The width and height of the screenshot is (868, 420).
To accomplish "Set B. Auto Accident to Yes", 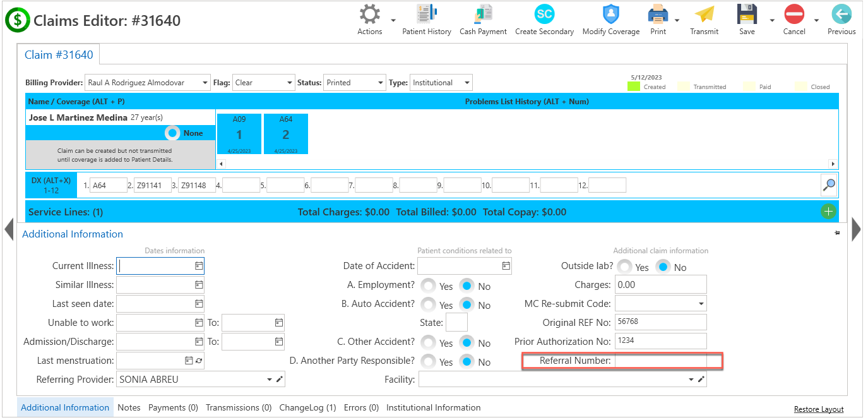I will 429,305.
